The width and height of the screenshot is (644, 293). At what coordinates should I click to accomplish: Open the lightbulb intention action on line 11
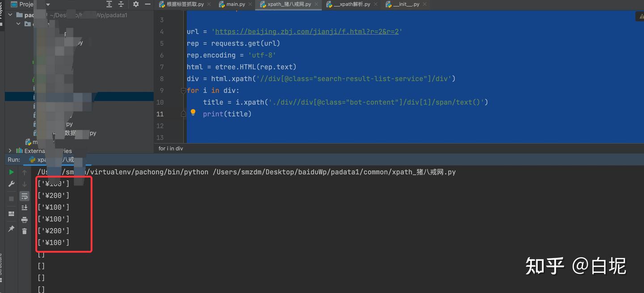(x=193, y=113)
